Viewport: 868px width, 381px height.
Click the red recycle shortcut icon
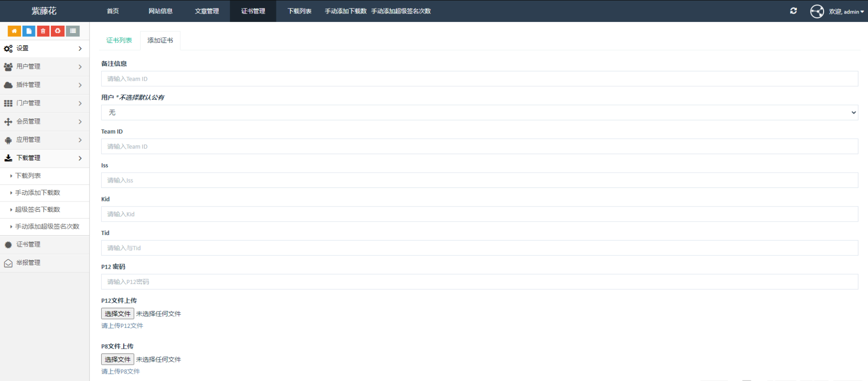click(x=58, y=31)
